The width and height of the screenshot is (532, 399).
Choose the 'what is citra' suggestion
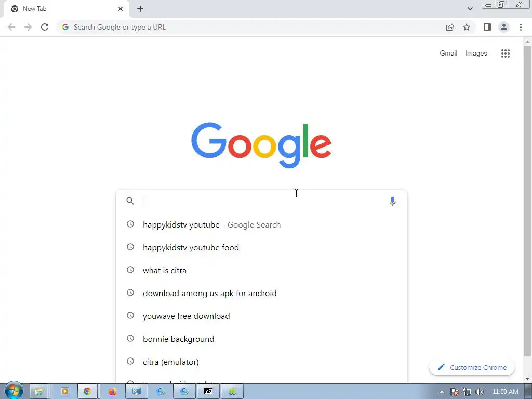261,270
